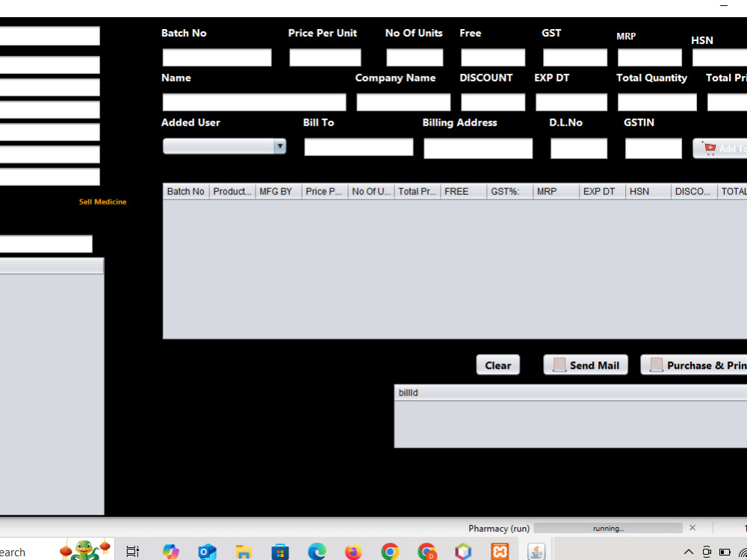The height and width of the screenshot is (560, 747).
Task: Open second Chrome profile icon with D badge
Action: pyautogui.click(x=427, y=552)
